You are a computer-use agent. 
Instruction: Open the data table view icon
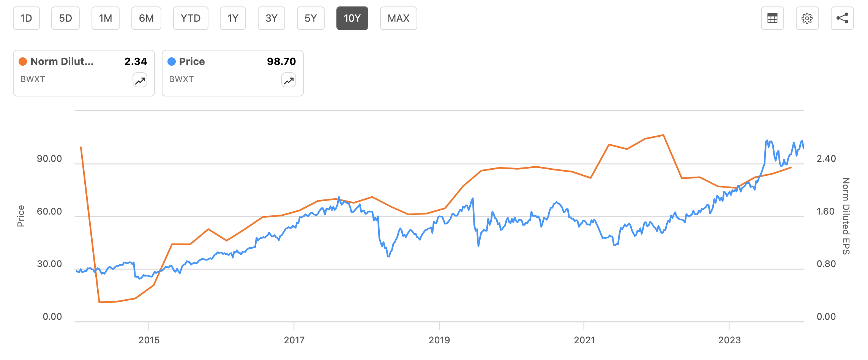point(772,18)
